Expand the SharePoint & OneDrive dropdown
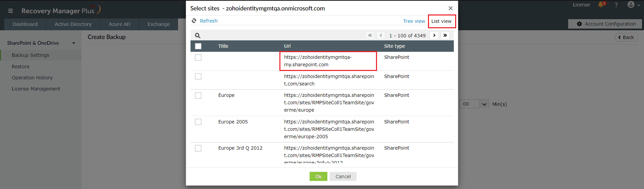This screenshot has height=189, width=644. [73, 43]
